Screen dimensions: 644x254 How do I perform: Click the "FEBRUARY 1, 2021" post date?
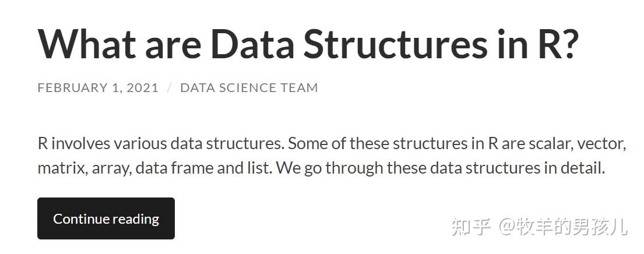[98, 88]
